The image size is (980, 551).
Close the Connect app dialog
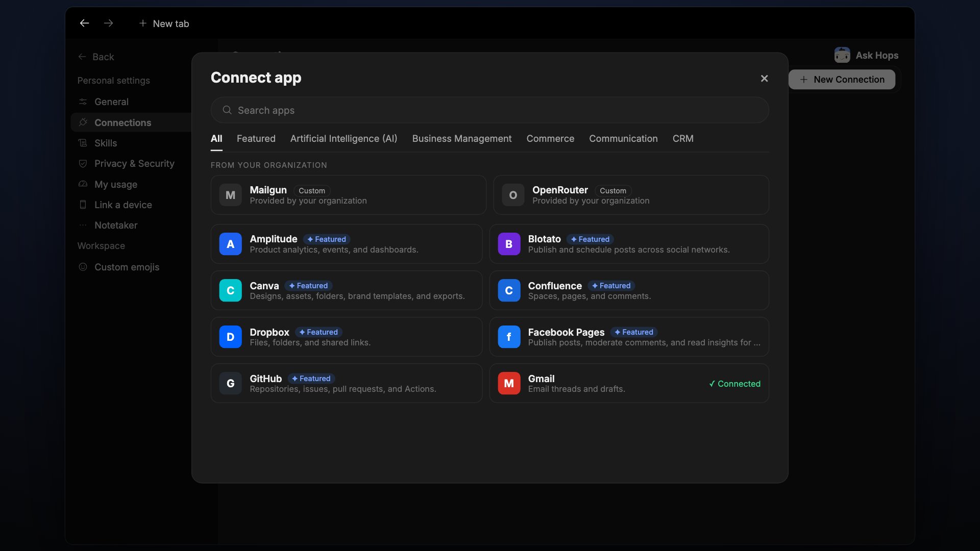(764, 78)
